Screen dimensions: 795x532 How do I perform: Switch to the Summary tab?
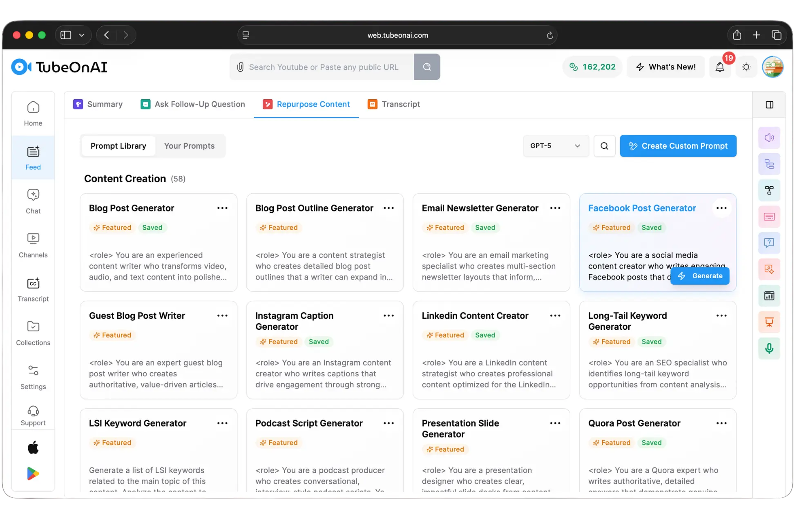[x=98, y=104]
